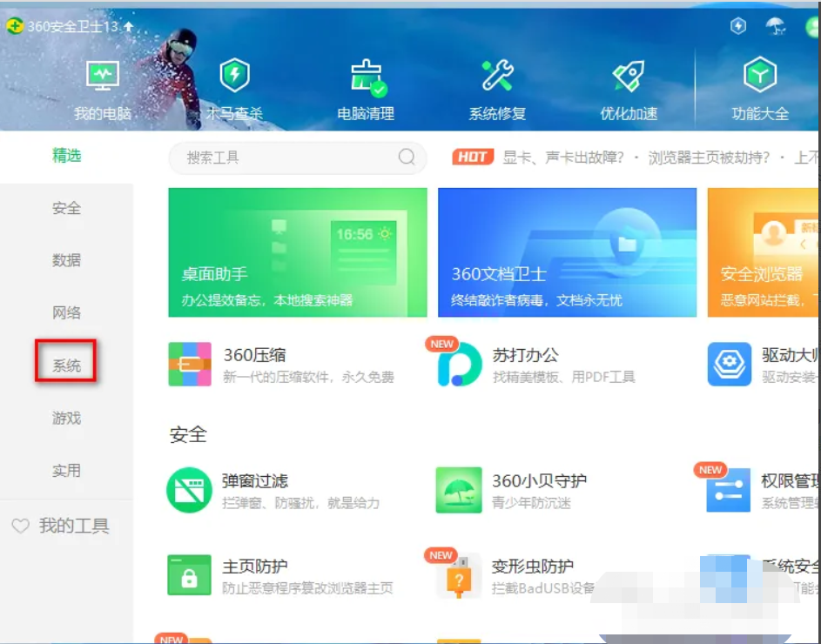Click the 360安全卫士 logo in the title bar
The image size is (821, 644).
tap(15, 25)
